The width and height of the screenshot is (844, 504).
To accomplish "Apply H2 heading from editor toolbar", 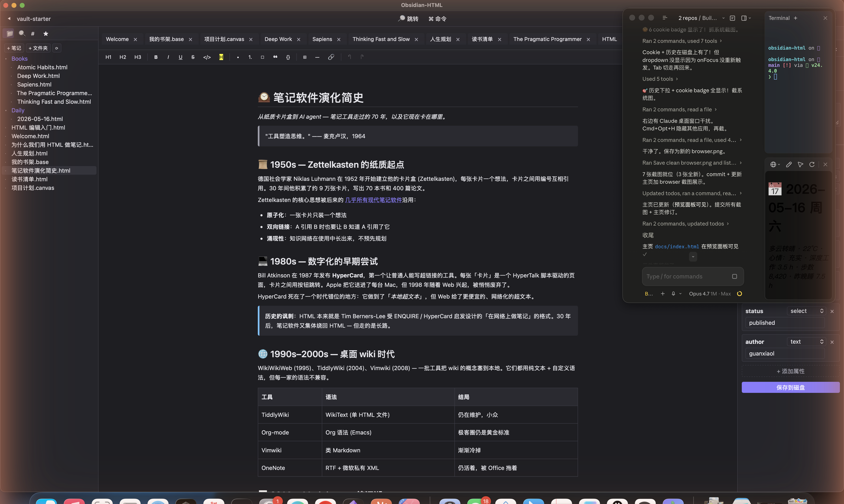I will 123,57.
